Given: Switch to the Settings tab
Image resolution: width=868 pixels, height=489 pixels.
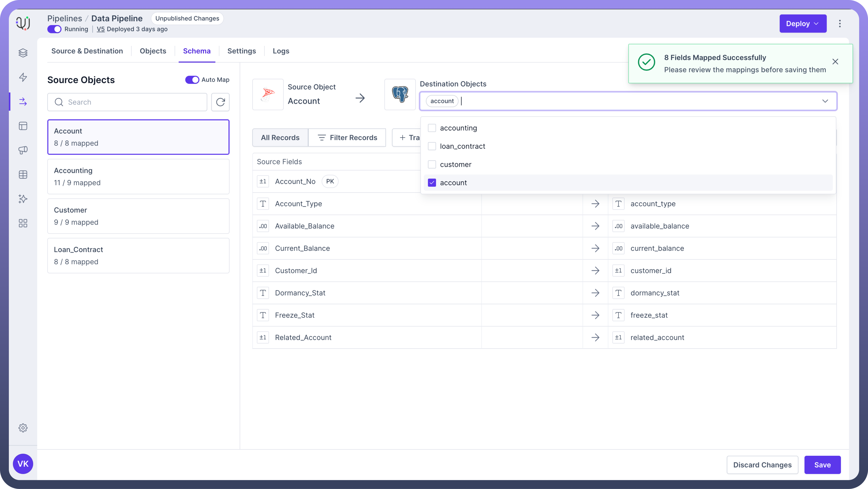Looking at the screenshot, I should point(241,51).
